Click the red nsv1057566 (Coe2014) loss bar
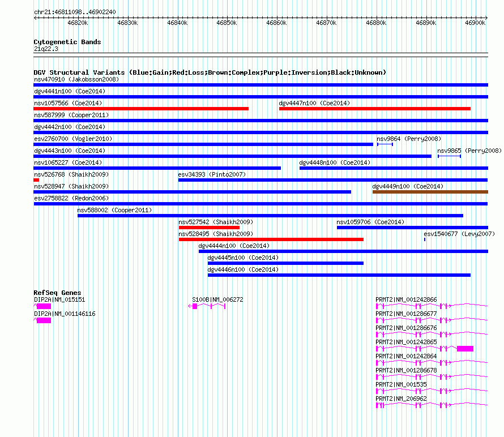The height and width of the screenshot is (437, 504). pyautogui.click(x=141, y=109)
